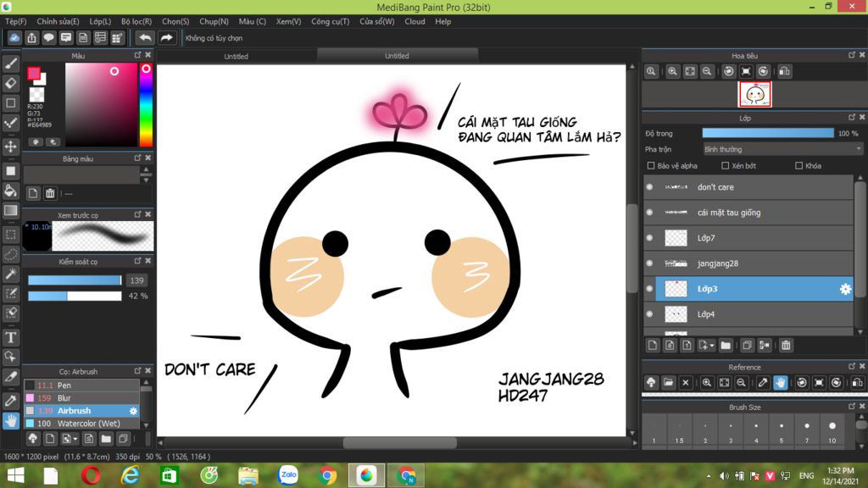Click the taskbar volume icon
868x488 pixels.
click(x=724, y=476)
